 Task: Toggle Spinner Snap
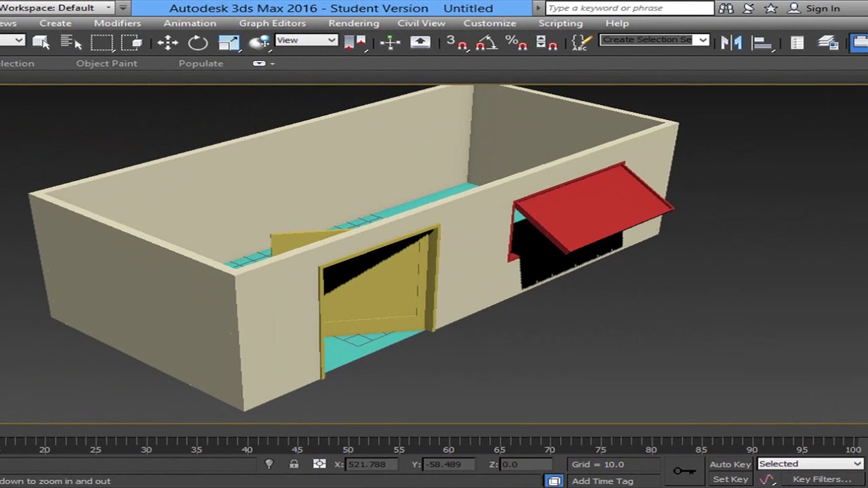[x=547, y=43]
